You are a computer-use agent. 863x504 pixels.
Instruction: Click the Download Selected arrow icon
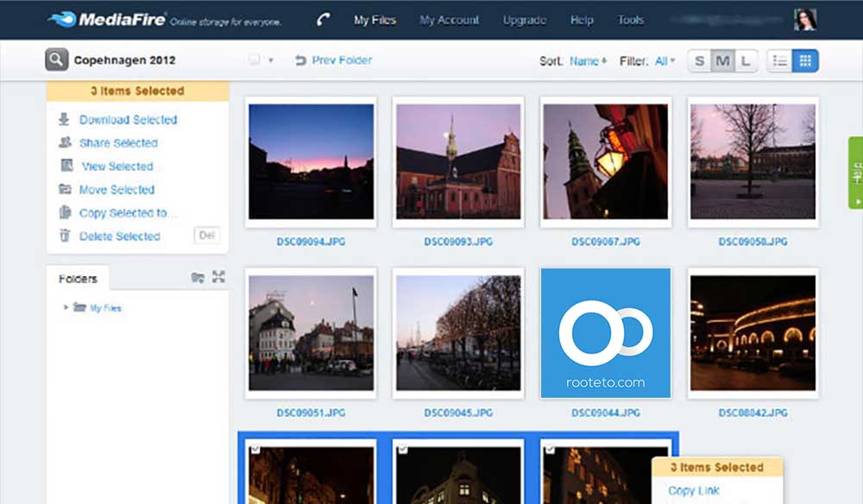(x=65, y=119)
